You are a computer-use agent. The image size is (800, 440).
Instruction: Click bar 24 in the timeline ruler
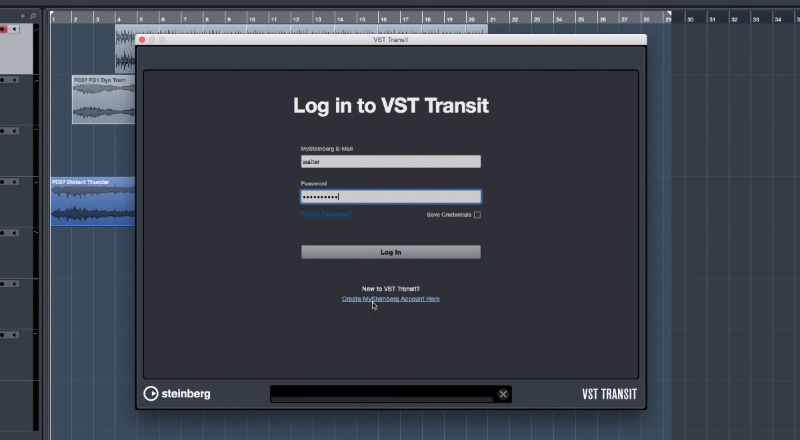coord(559,19)
